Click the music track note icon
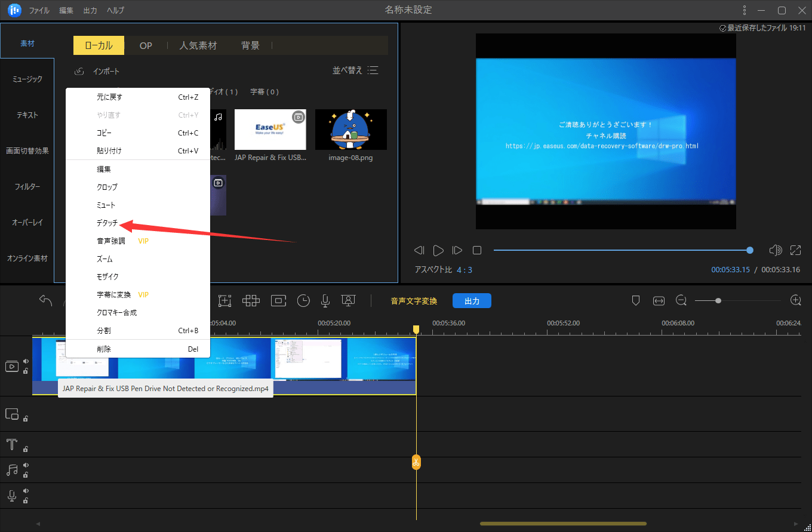Viewport: 812px width, 532px height. [x=12, y=470]
